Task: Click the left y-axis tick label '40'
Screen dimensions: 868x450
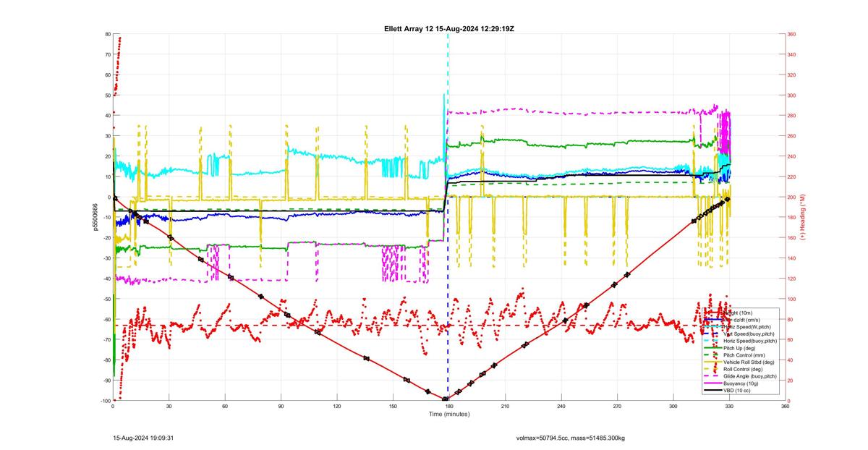Action: coord(107,116)
